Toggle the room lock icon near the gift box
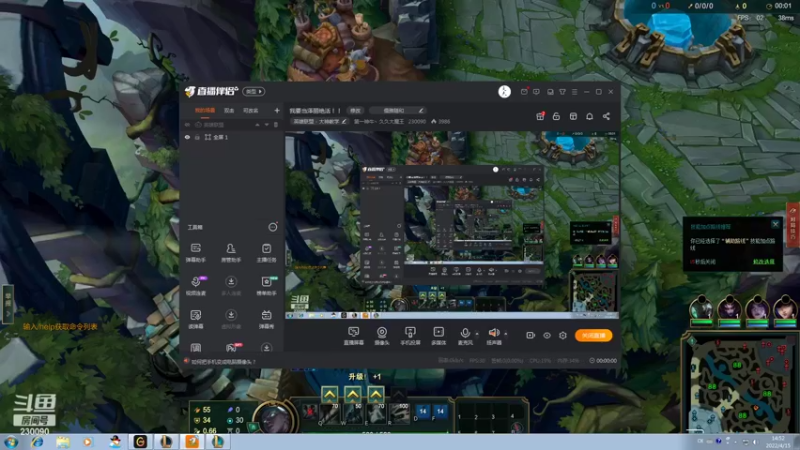The width and height of the screenshot is (800, 450). (x=556, y=116)
